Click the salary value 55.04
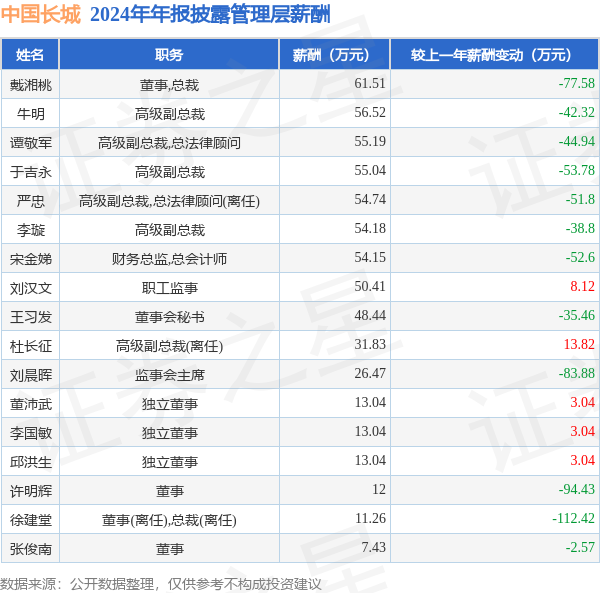This screenshot has width=600, height=593. [x=370, y=171]
